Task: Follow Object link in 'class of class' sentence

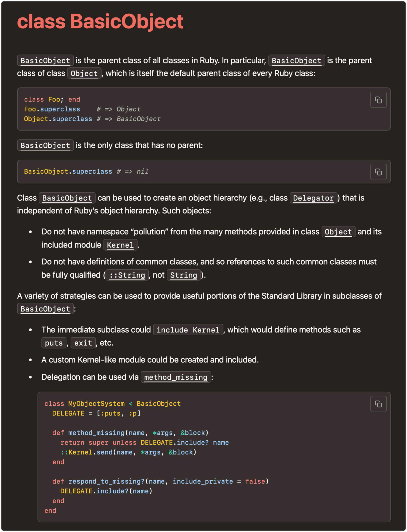Action: click(84, 73)
